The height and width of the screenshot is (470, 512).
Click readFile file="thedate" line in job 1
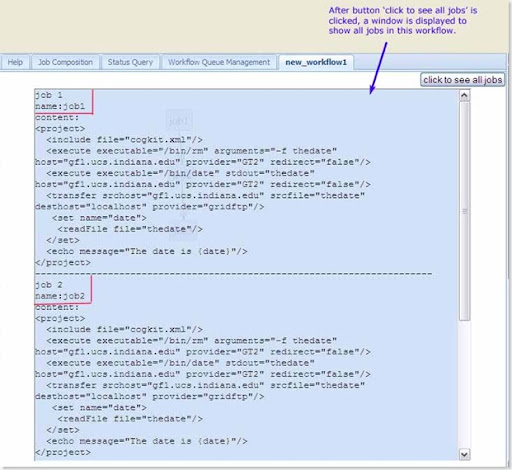[130, 229]
